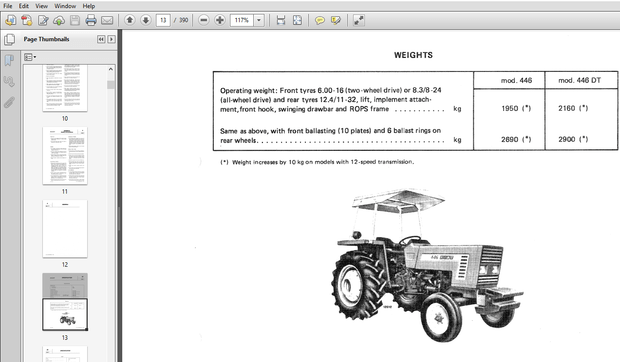Open the Signatures panel icon
Screen dimensions: 620x362
[9, 81]
